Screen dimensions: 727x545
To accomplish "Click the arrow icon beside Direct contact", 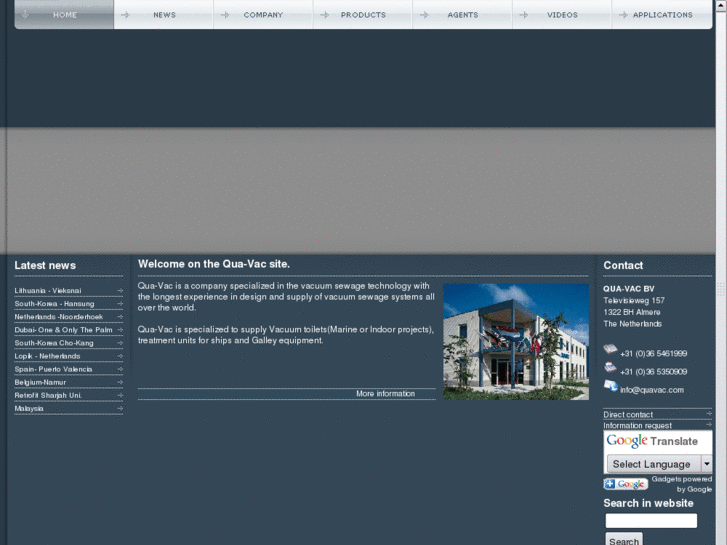I will point(709,413).
